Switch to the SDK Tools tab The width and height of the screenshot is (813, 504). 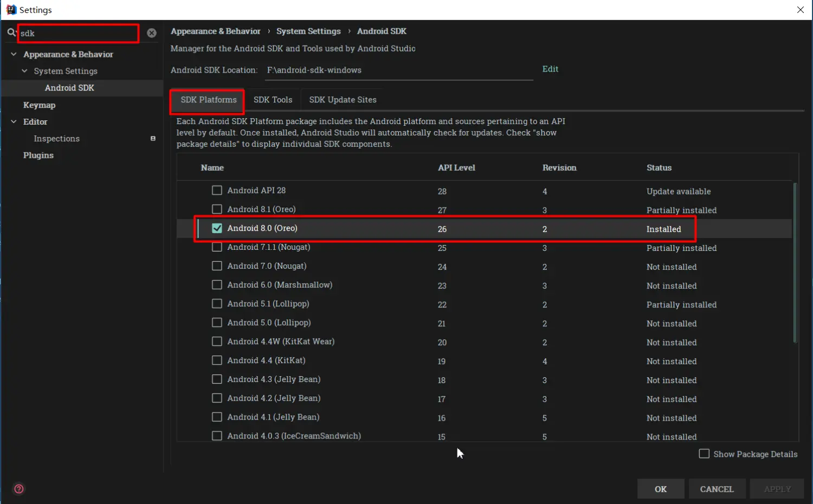(x=273, y=100)
